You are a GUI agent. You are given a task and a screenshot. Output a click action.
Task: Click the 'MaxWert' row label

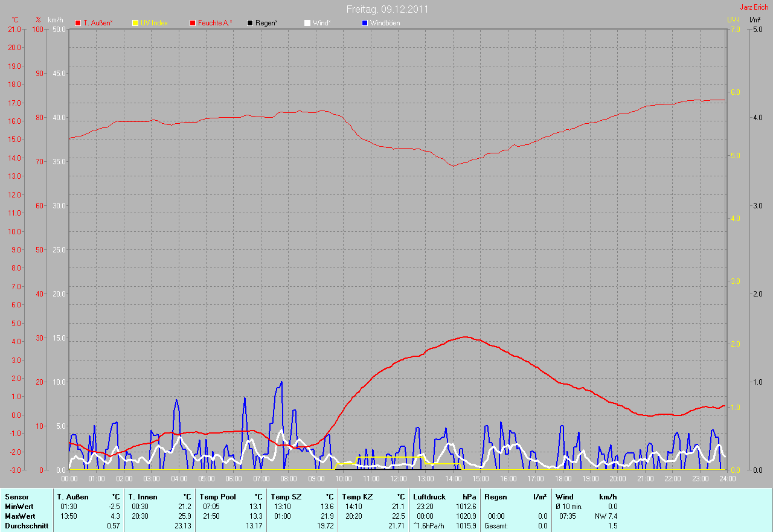[20, 516]
